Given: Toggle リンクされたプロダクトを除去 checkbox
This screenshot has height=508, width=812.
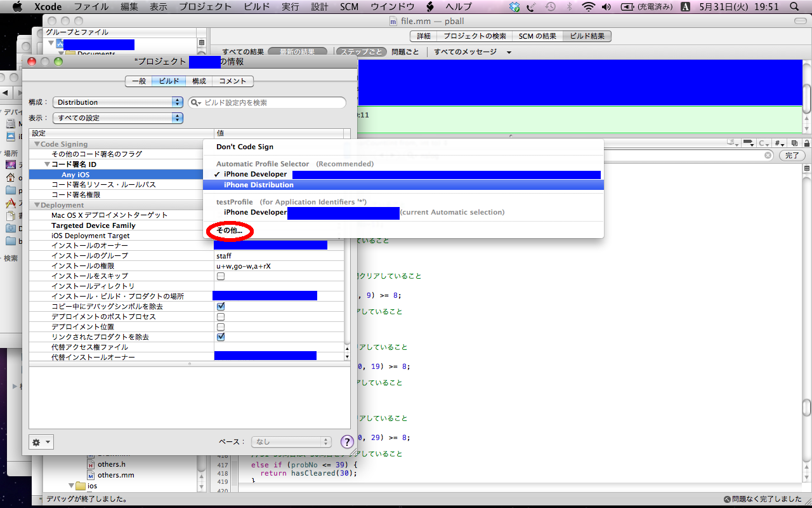Looking at the screenshot, I should click(221, 337).
